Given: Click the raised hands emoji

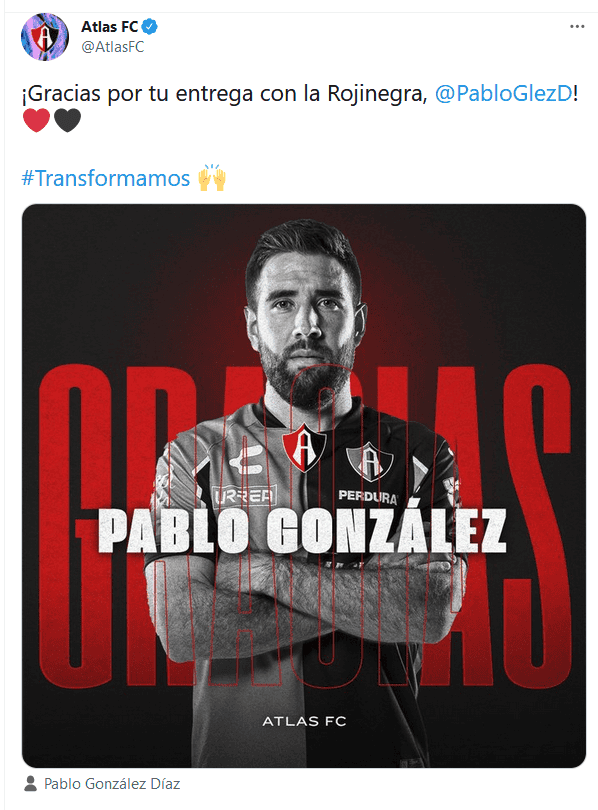Looking at the screenshot, I should click(x=212, y=178).
